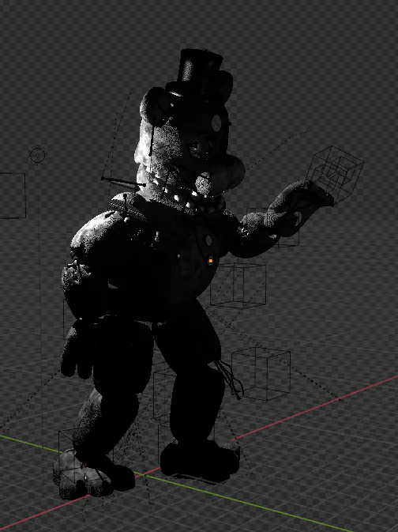Image resolution: width=398 pixels, height=532 pixels.
Task: Select the nested wireframe cube near raised hand
Action: click(335, 175)
